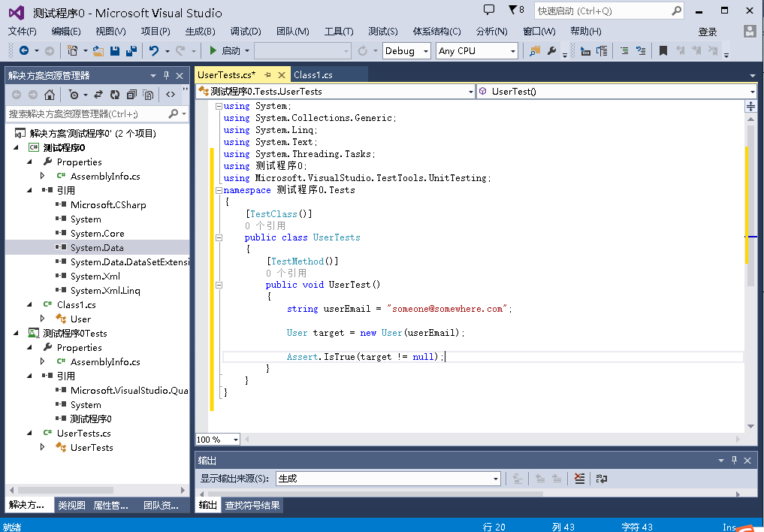Click the View Code angle-brackets icon
The width and height of the screenshot is (764, 532).
[x=171, y=95]
